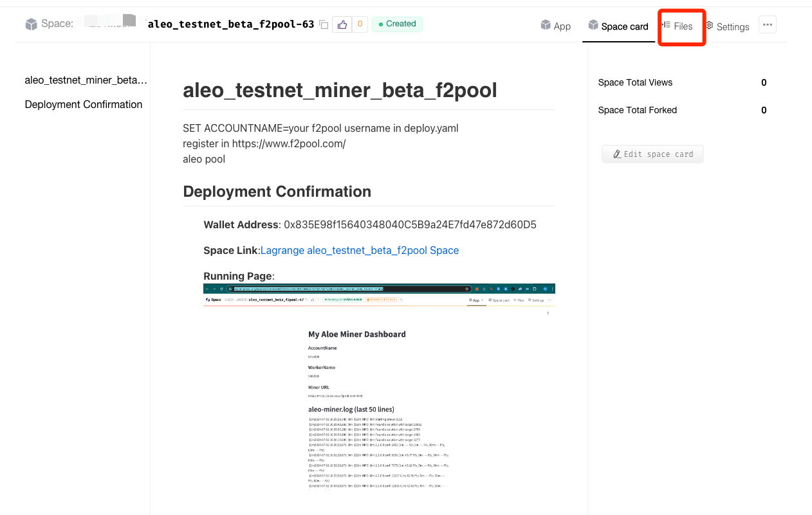812x515 pixels.
Task: Click the thumbs-up like button
Action: [x=342, y=24]
